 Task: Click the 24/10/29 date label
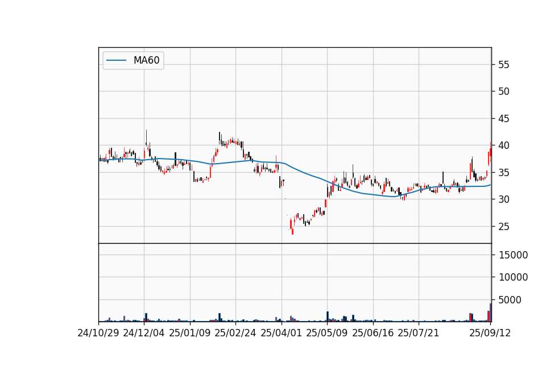pyautogui.click(x=98, y=333)
